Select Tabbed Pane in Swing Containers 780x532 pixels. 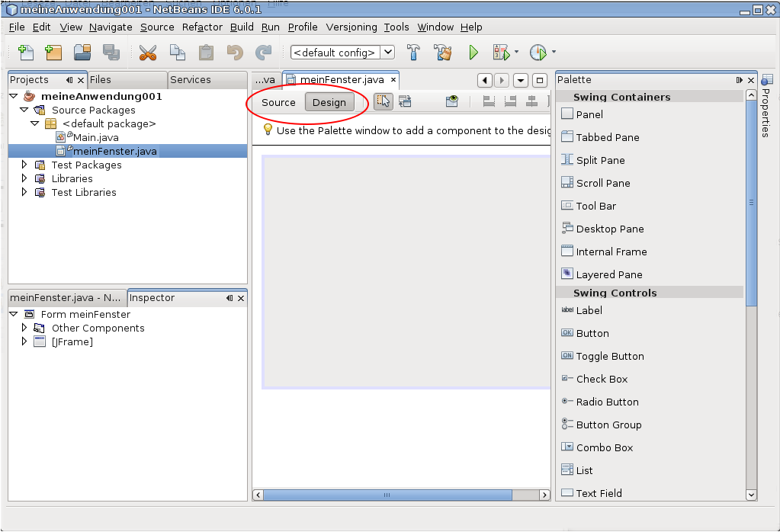coord(607,137)
